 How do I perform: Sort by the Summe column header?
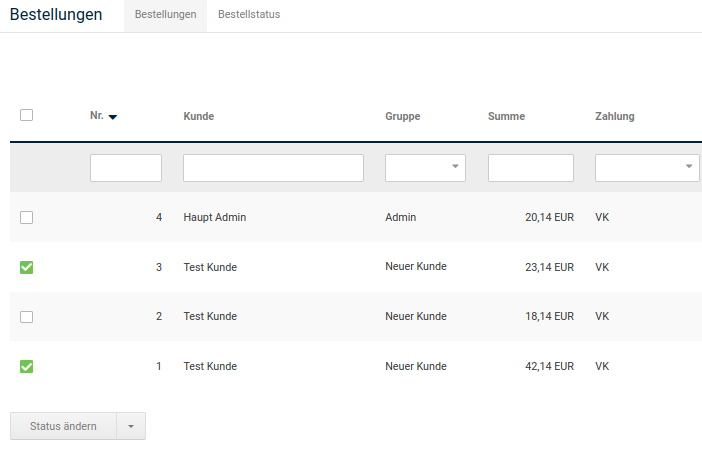tap(506, 116)
